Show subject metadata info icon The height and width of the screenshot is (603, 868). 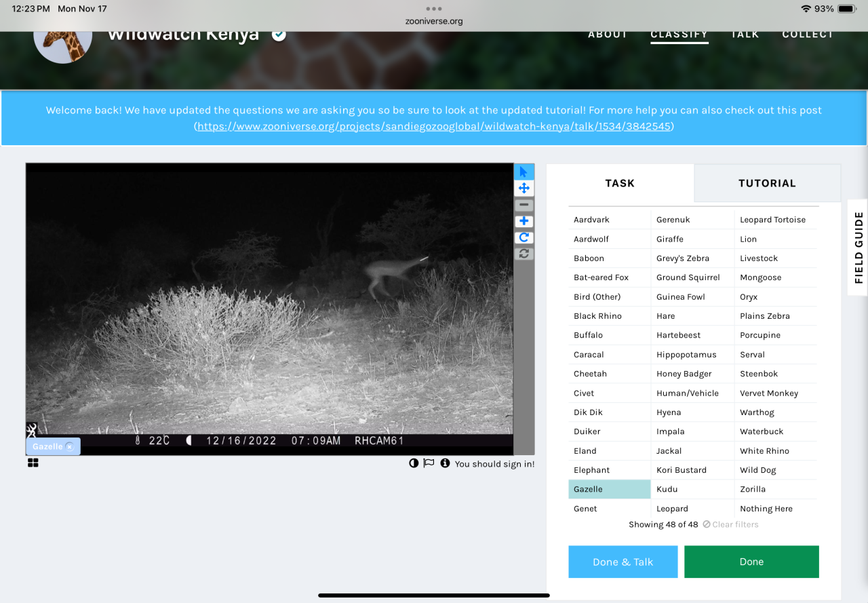pyautogui.click(x=445, y=463)
